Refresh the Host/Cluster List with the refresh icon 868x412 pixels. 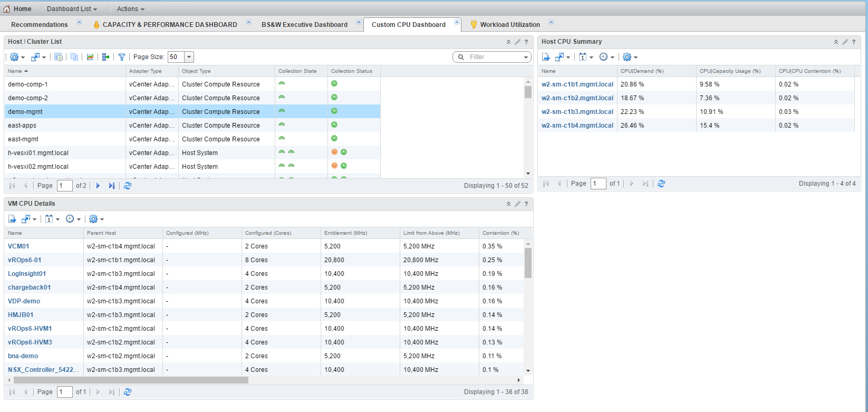[128, 186]
